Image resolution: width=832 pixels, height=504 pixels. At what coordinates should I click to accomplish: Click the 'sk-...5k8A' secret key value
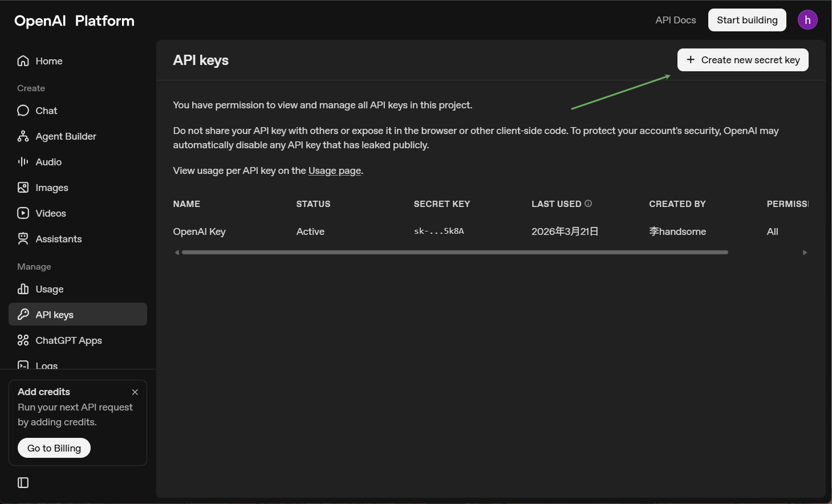(439, 231)
